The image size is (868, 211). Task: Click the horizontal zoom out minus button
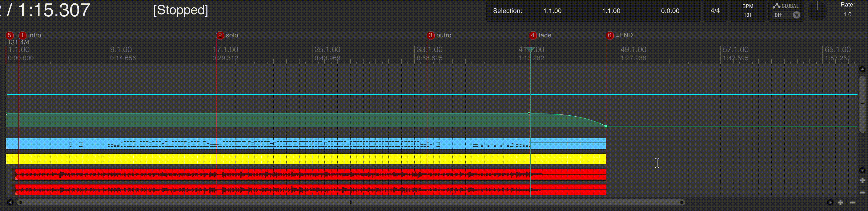tap(853, 202)
